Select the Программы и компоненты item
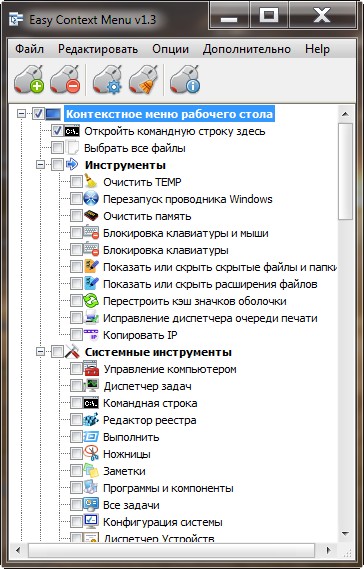The width and height of the screenshot is (364, 569). point(168,488)
